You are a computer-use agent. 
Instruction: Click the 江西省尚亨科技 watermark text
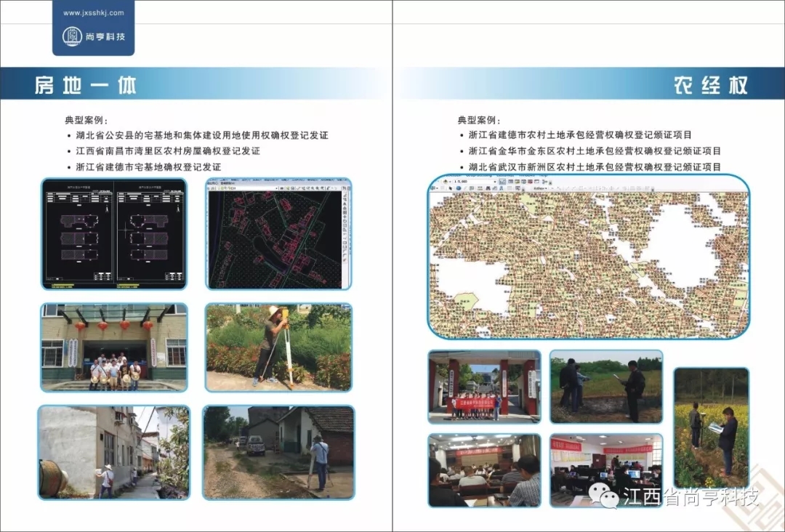[691, 498]
